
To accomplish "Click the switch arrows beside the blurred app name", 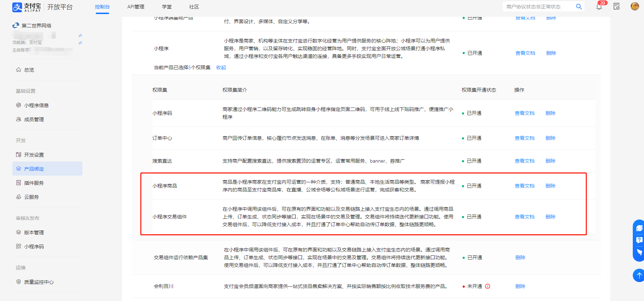I will 80,35.
